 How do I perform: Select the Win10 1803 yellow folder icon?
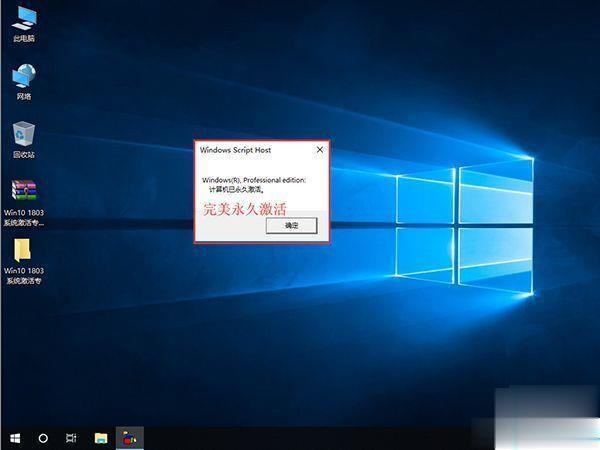point(24,261)
